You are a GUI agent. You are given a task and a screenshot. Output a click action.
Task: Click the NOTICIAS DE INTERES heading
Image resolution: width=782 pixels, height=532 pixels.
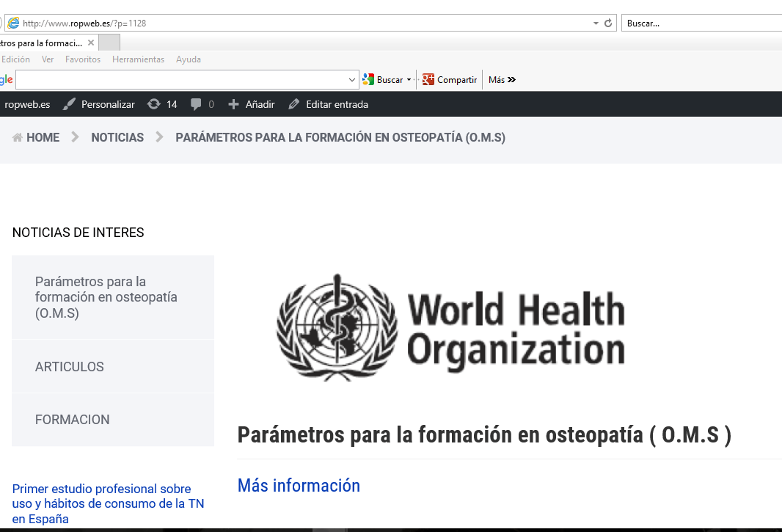click(78, 233)
